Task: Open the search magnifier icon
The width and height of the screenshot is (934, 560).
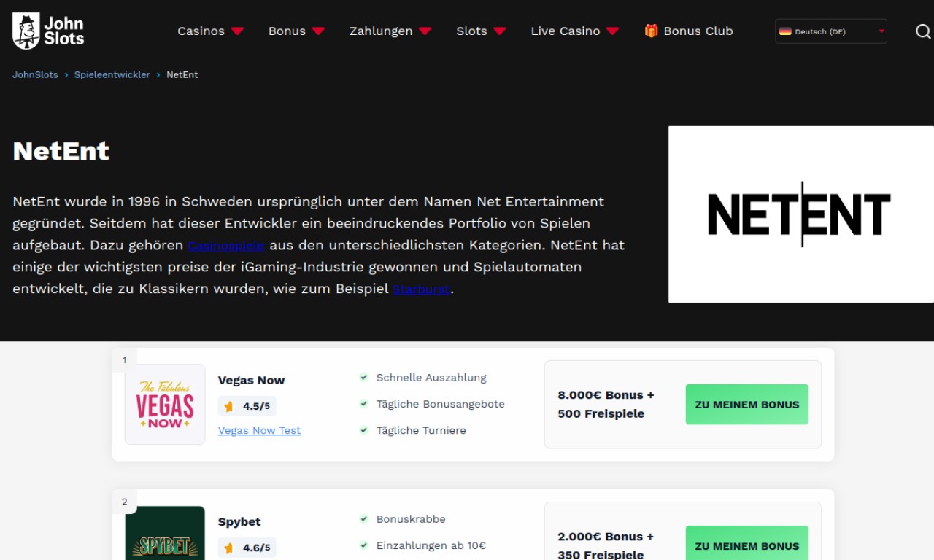Action: 923,31
